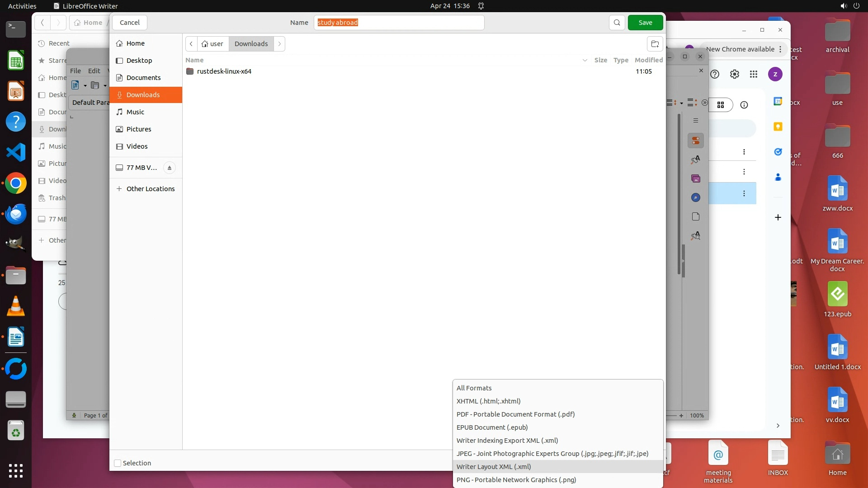Sort files by the Modified column

648,60
